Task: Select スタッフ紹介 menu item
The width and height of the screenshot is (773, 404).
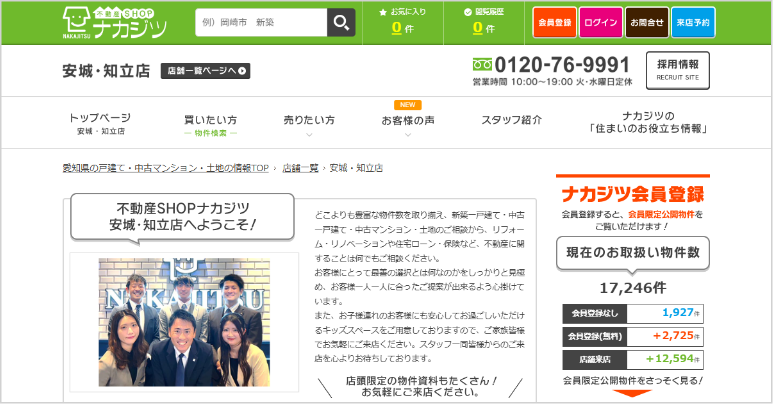Action: pyautogui.click(x=512, y=120)
